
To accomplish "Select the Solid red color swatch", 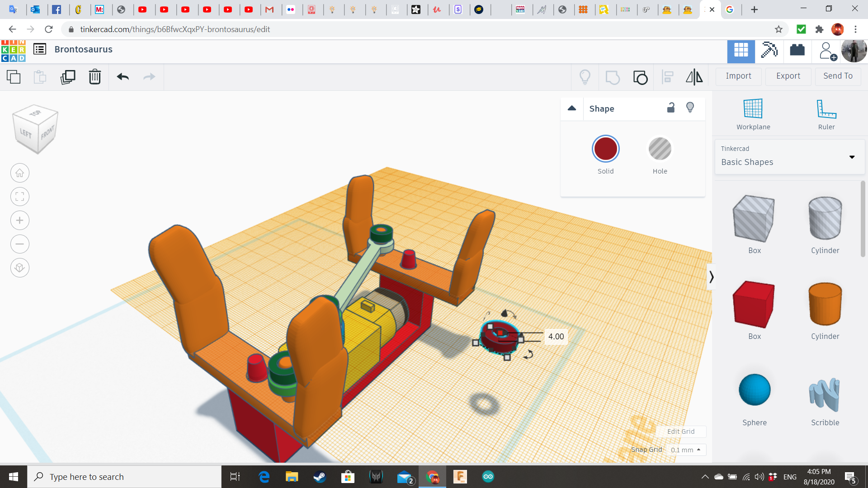I will coord(605,149).
